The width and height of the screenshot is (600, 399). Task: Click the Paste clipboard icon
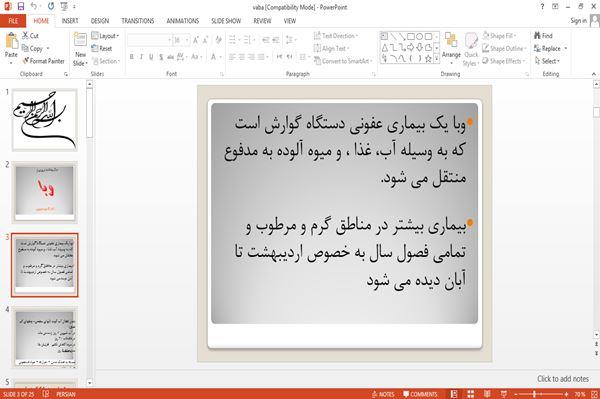tap(11, 41)
